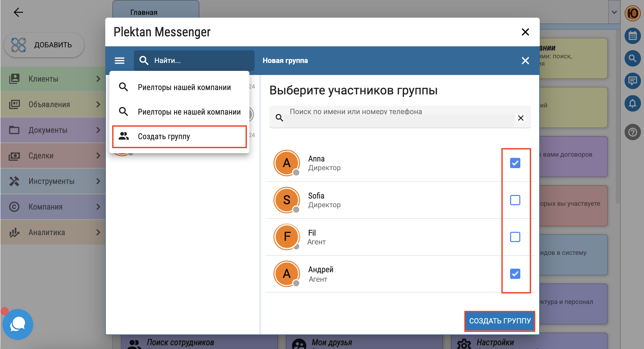
Task: Go back using the arrow icon
Action: click(18, 12)
